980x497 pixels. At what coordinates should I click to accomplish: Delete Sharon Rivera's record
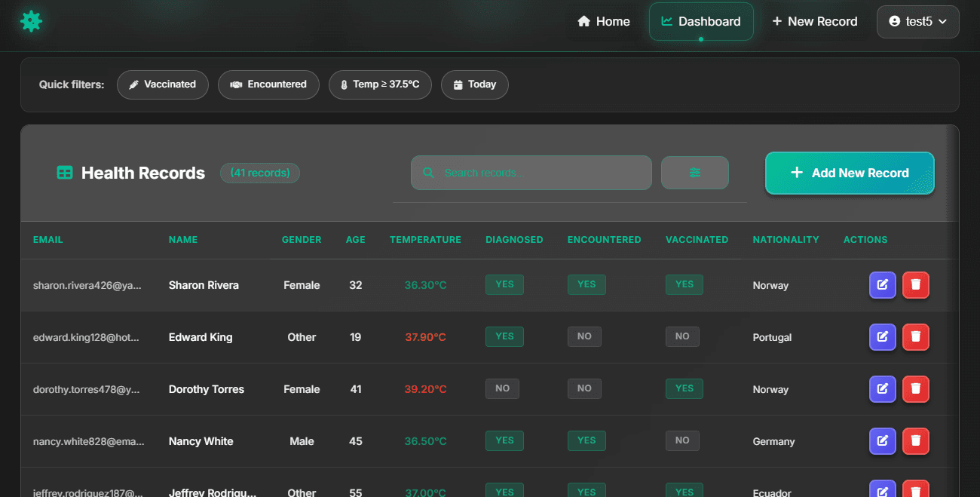click(916, 285)
